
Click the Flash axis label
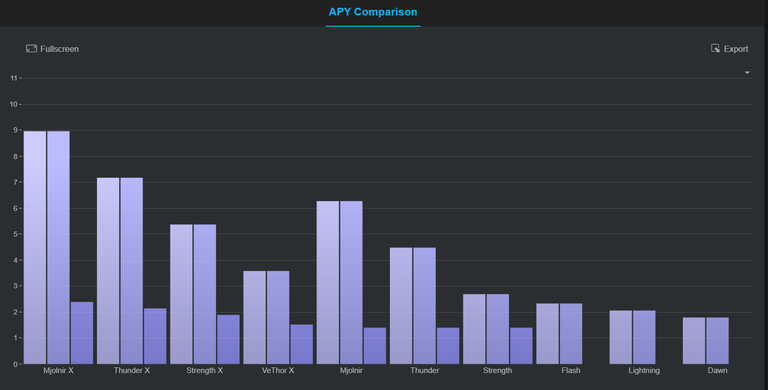click(x=571, y=370)
